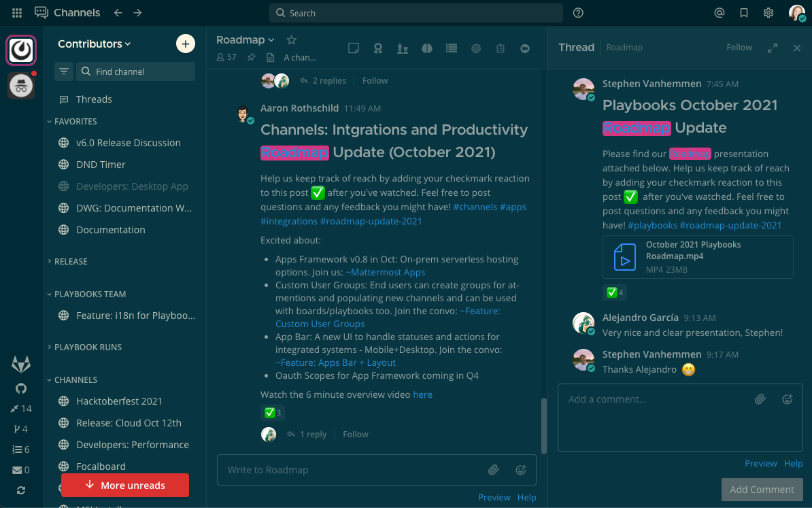
Task: Start a call with the video camera icon
Action: [525, 48]
